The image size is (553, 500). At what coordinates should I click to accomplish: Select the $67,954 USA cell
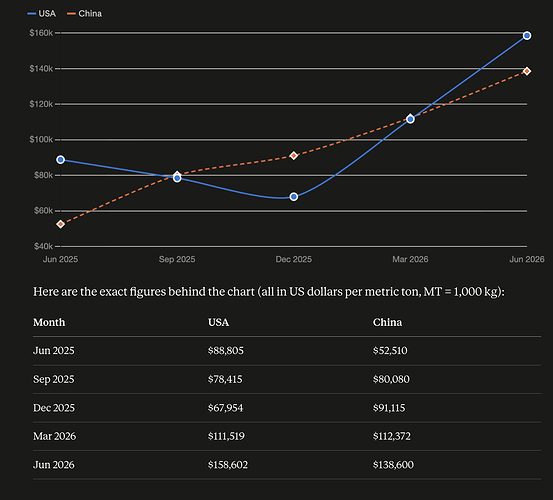coord(225,408)
